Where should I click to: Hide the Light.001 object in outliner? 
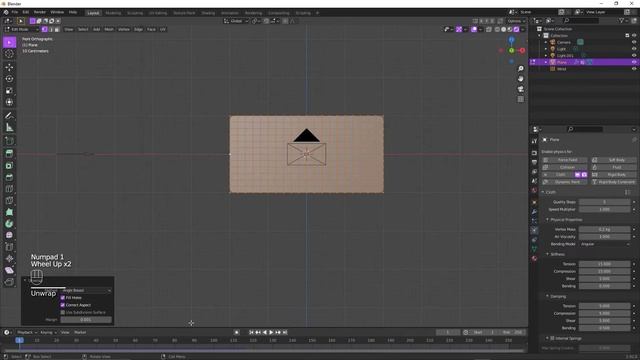[634, 55]
